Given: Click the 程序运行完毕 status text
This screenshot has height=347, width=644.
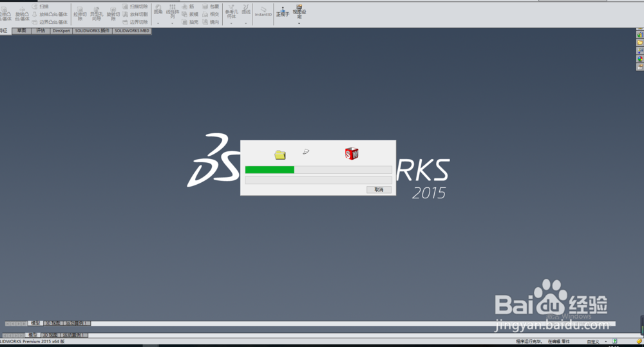Looking at the screenshot, I should [529, 342].
